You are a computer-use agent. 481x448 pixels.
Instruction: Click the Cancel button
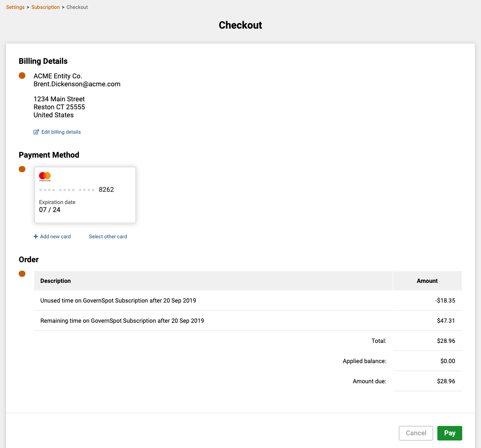(416, 433)
